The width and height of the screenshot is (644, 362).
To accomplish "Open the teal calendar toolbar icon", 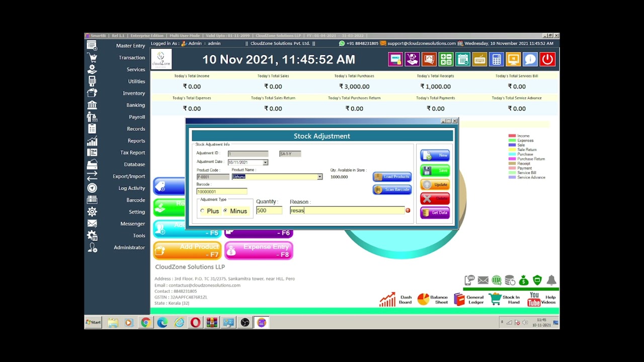I will coord(463,59).
